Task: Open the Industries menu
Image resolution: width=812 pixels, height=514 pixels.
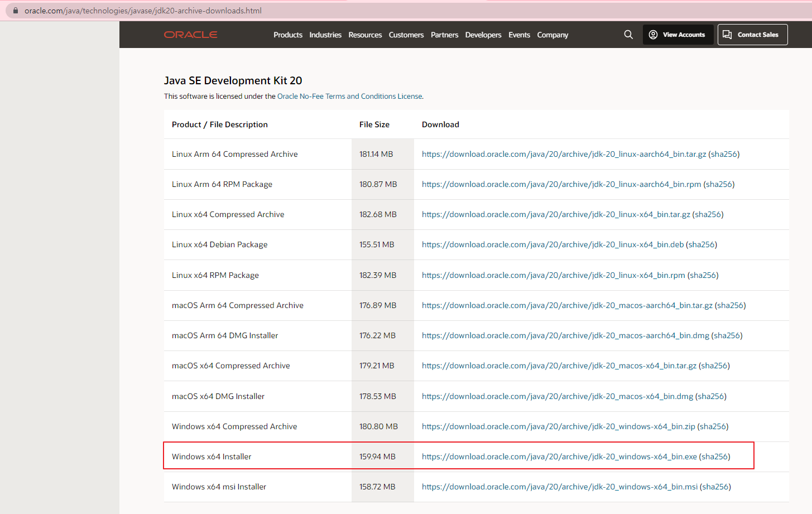Action: pyautogui.click(x=325, y=35)
